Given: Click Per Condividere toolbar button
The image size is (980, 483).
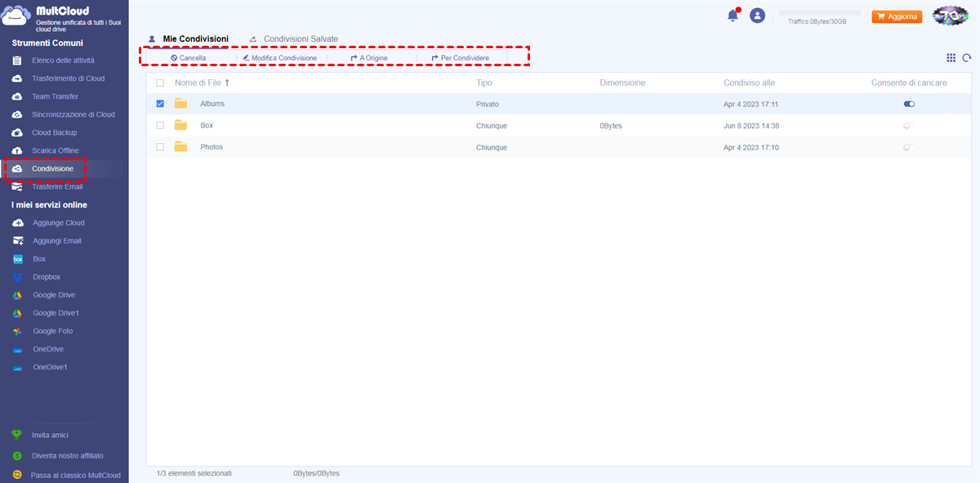Looking at the screenshot, I should coord(460,58).
